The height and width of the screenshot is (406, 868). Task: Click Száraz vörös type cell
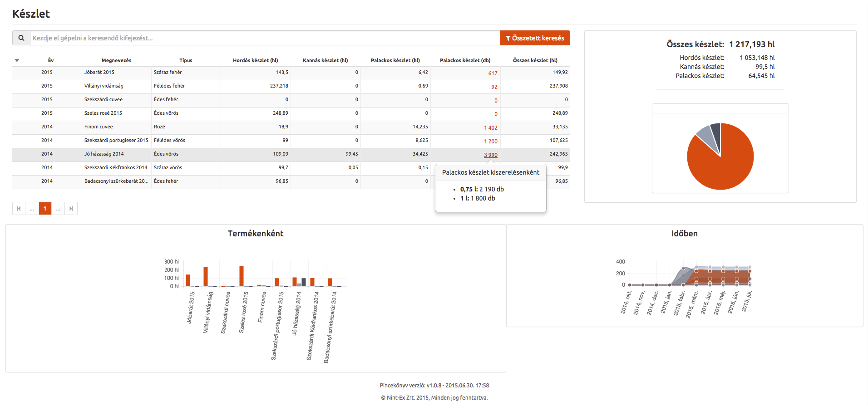click(x=168, y=167)
